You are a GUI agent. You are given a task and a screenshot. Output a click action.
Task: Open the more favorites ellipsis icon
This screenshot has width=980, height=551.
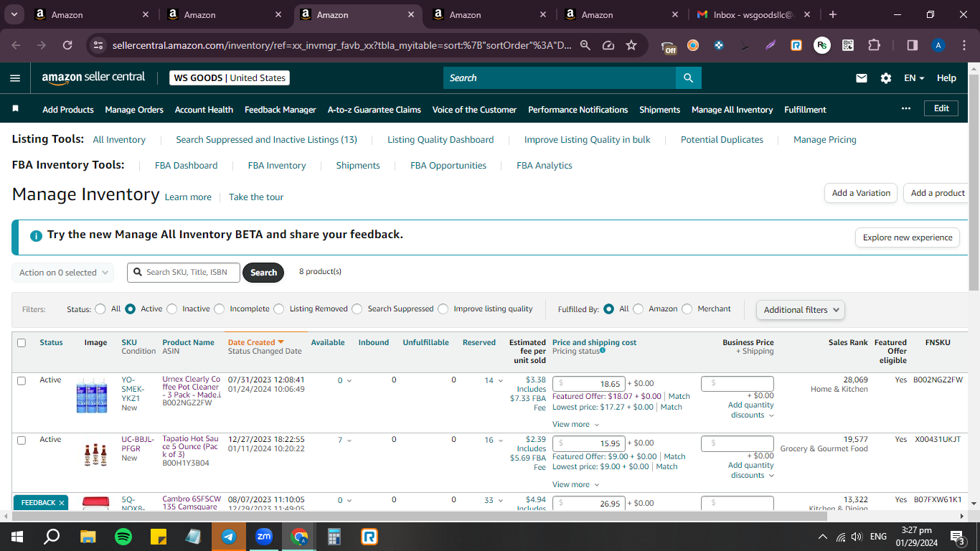(x=906, y=109)
